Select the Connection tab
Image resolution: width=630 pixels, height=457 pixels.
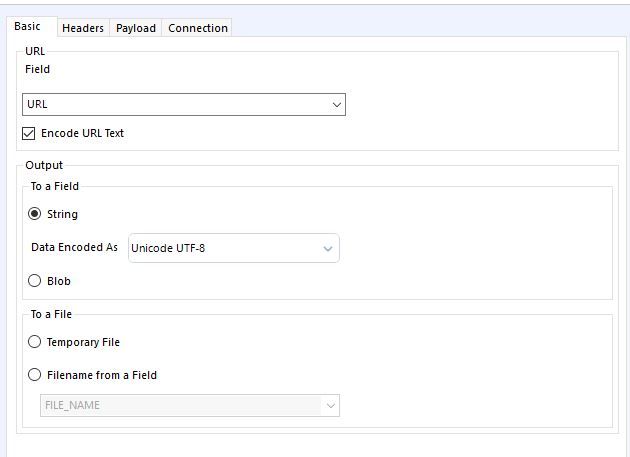198,28
